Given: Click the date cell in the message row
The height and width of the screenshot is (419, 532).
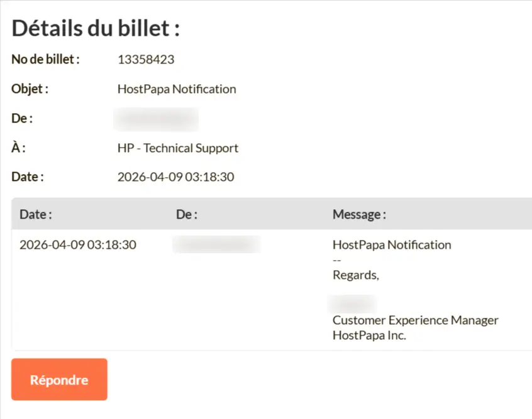Looking at the screenshot, I should point(78,245).
